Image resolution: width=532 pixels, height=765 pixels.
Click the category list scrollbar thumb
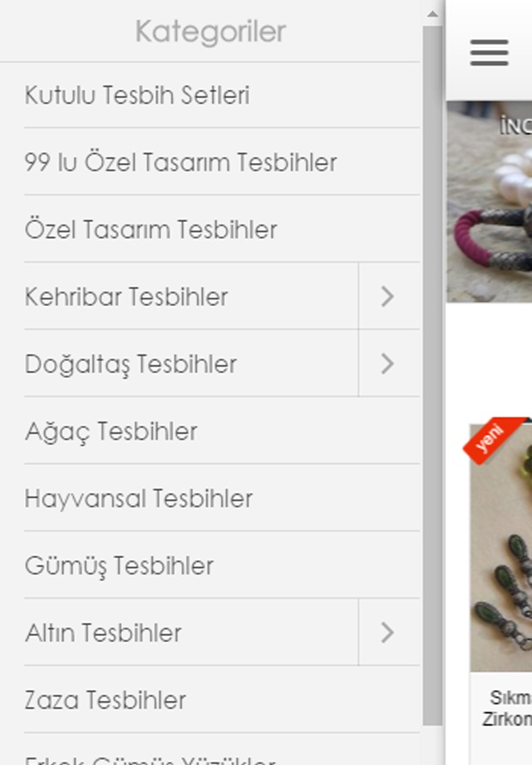tap(432, 376)
